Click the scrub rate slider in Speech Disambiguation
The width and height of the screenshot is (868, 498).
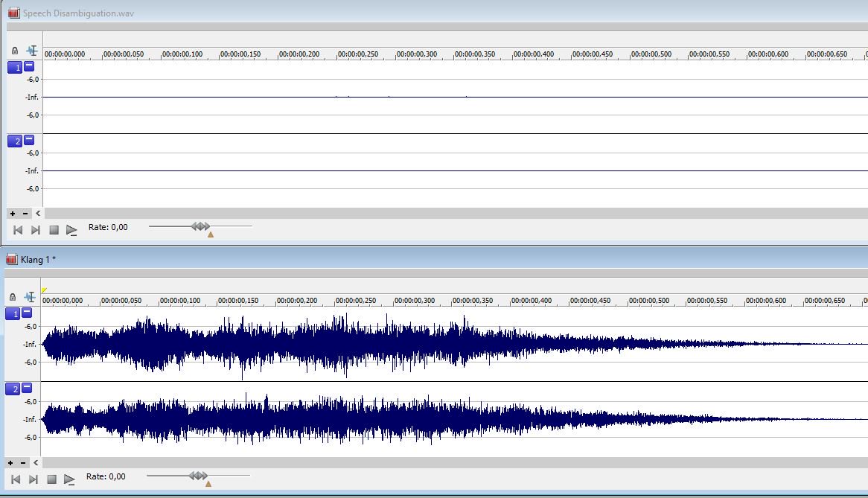200,226
